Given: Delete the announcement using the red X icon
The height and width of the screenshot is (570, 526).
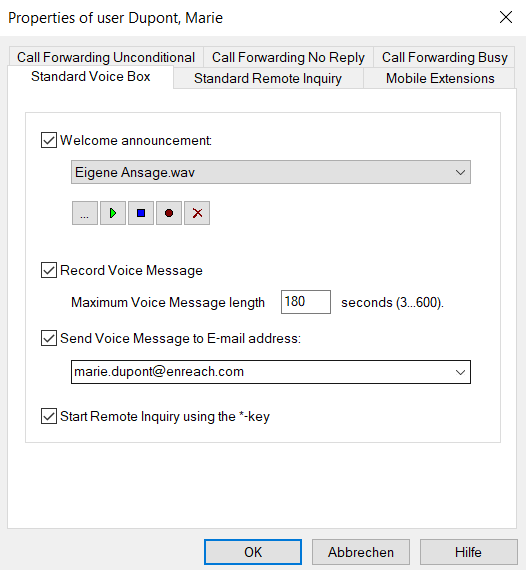Looking at the screenshot, I should coord(197,213).
